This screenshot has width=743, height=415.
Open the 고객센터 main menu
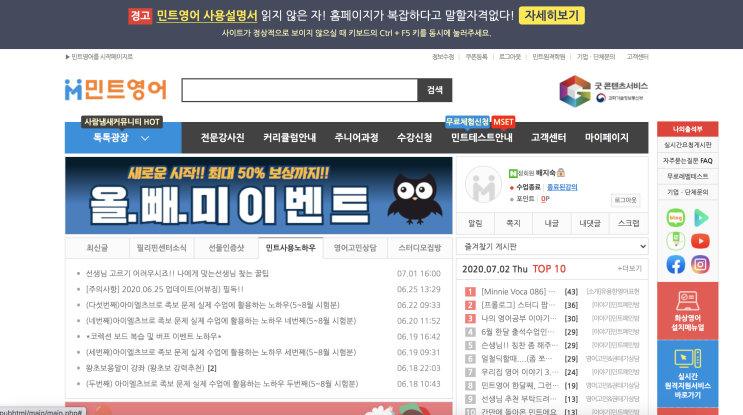tap(548, 138)
